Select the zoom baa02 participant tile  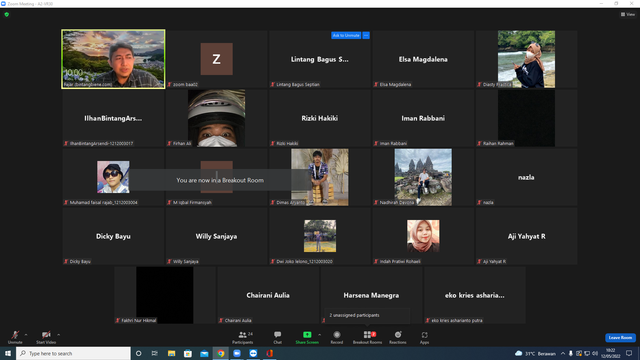pos(216,59)
